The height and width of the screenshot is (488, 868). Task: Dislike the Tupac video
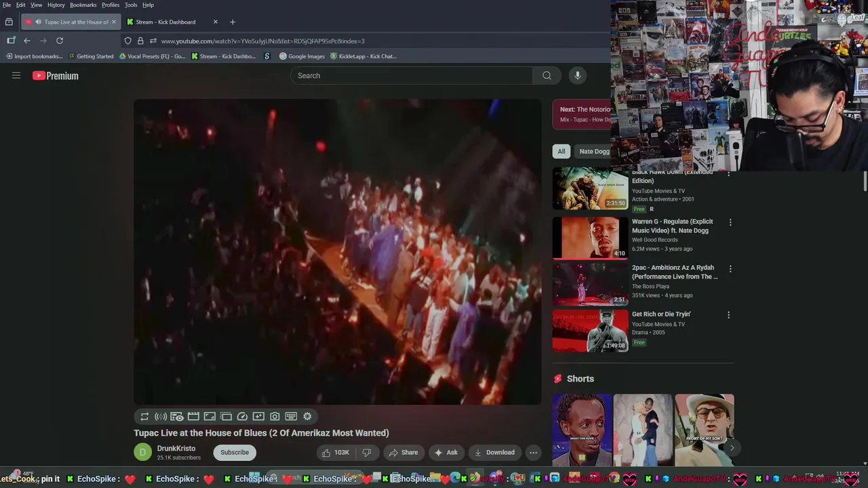367,452
